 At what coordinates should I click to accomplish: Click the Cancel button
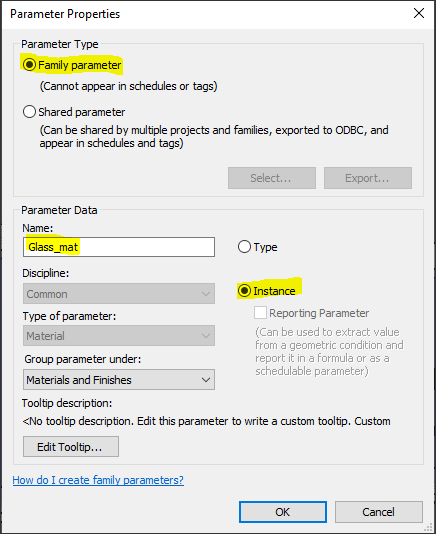tap(379, 512)
